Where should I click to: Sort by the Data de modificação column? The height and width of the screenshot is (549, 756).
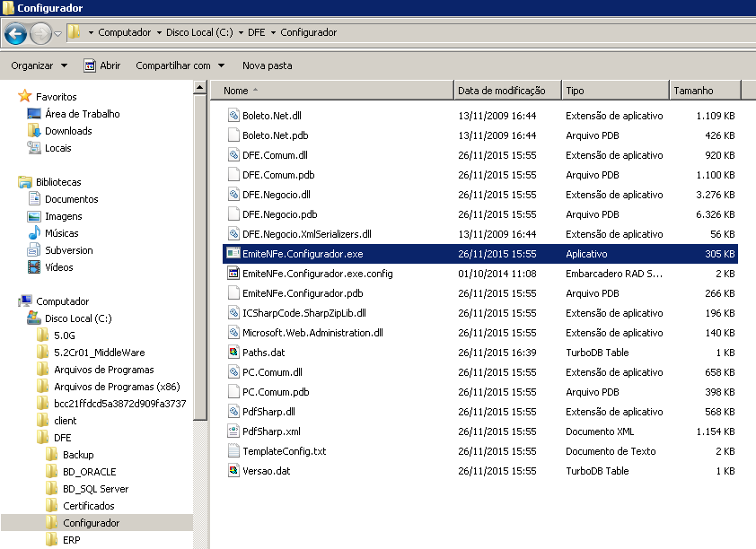click(507, 90)
